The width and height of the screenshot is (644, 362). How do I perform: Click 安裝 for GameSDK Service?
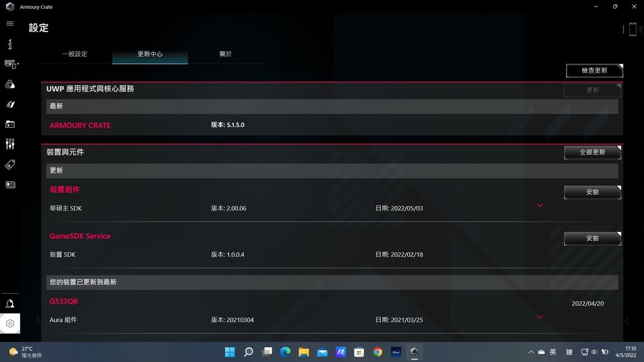[592, 238]
